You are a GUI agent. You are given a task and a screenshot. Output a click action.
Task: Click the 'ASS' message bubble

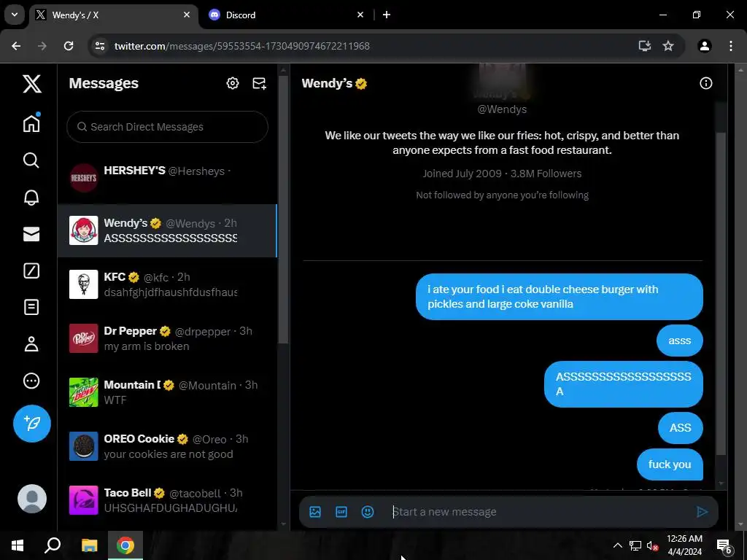point(680,427)
